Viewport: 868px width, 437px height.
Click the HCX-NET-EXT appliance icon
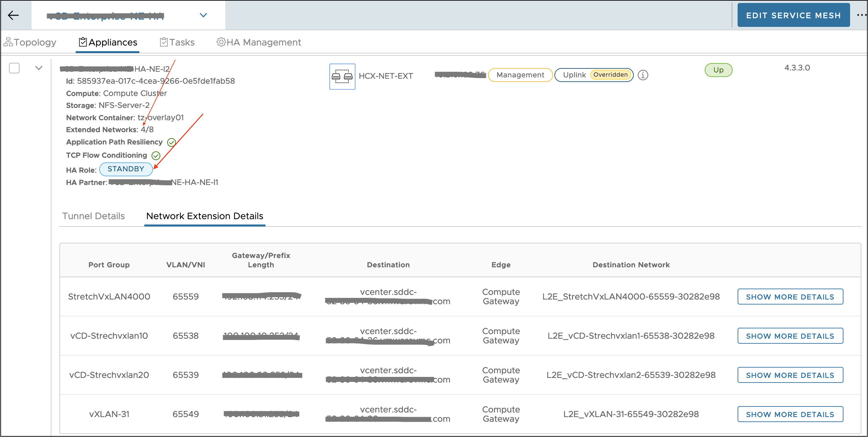[x=342, y=77]
